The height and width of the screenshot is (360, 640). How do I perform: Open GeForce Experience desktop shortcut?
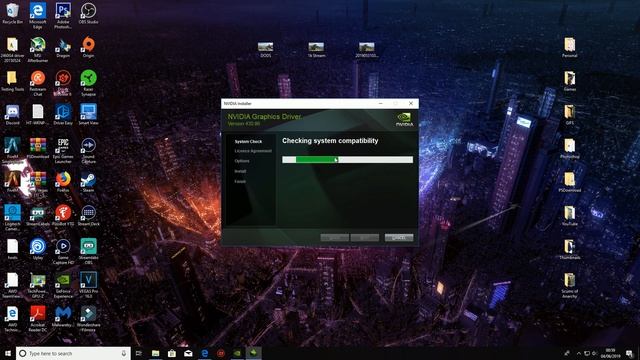pos(63,285)
